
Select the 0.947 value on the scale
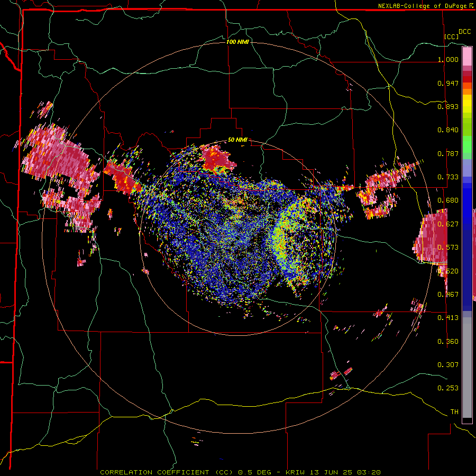(x=448, y=83)
